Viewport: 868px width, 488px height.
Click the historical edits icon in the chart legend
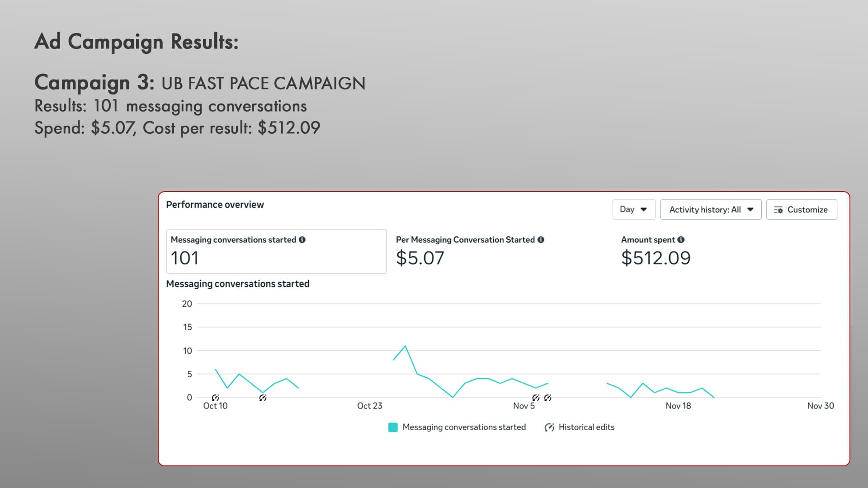click(549, 427)
